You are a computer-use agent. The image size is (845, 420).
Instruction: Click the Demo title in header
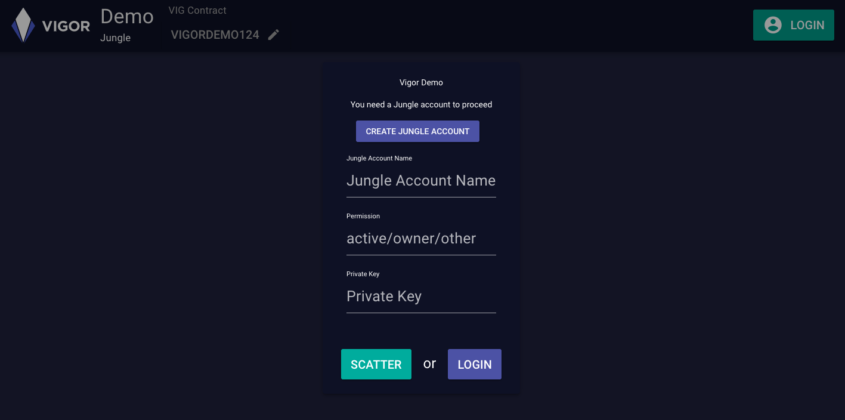point(127,17)
